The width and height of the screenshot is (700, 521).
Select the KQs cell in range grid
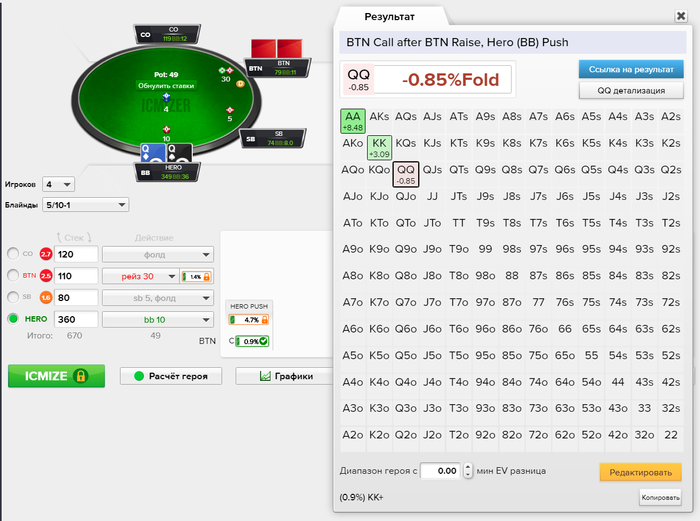(x=406, y=147)
